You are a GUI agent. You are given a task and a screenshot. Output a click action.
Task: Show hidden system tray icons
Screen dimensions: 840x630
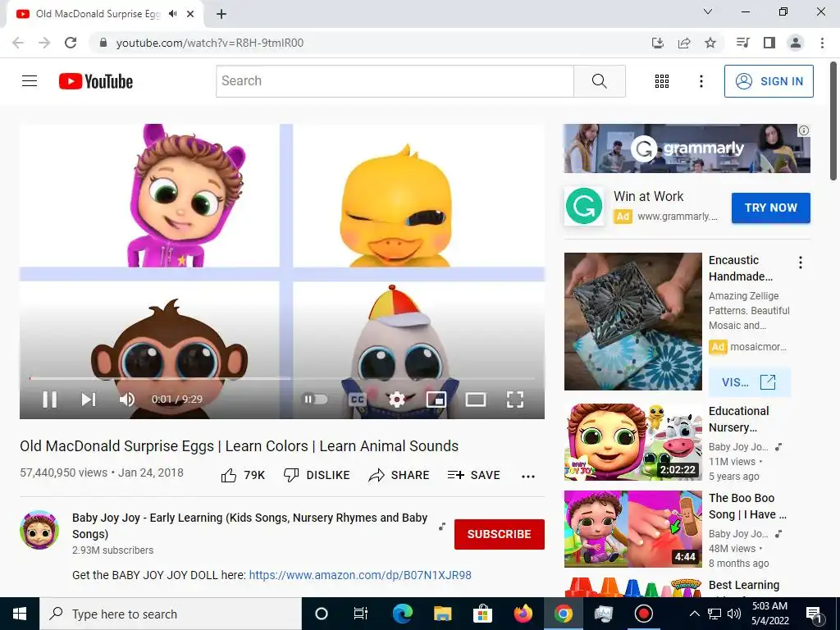coord(694,614)
